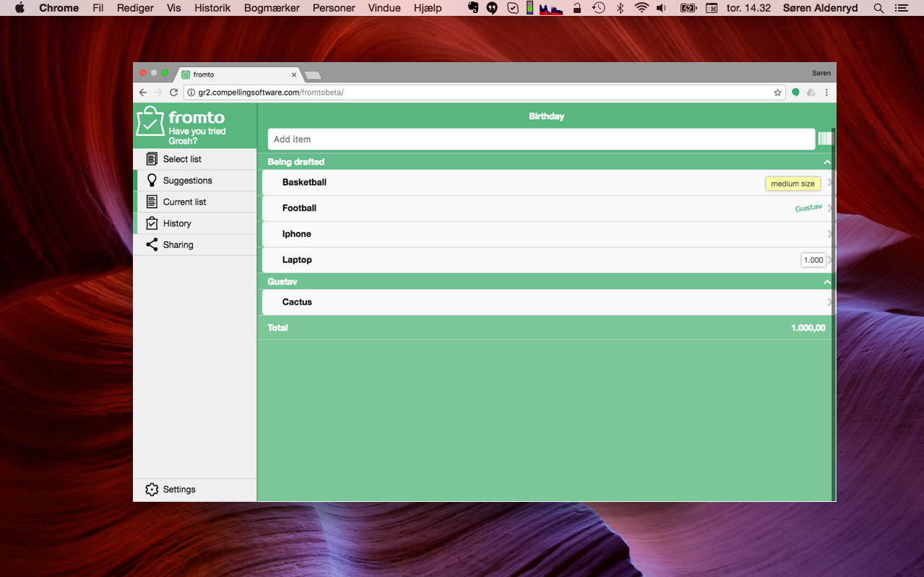Click the 'Being drafted' section title
This screenshot has height=577, width=924.
pos(295,162)
